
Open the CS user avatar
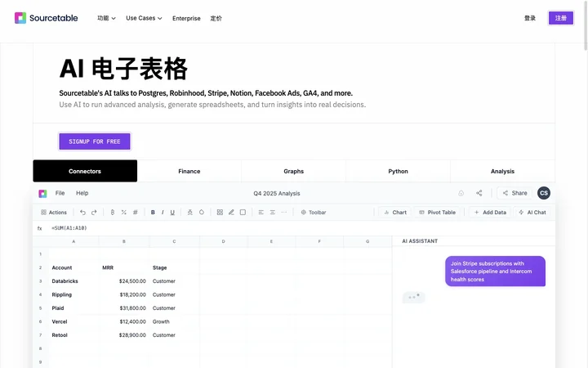pyautogui.click(x=544, y=193)
